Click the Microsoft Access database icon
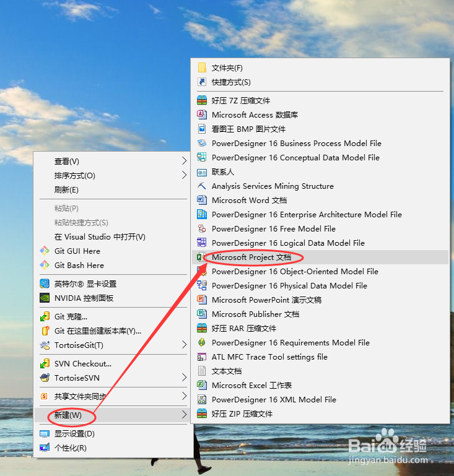This screenshot has width=454, height=476. point(202,115)
